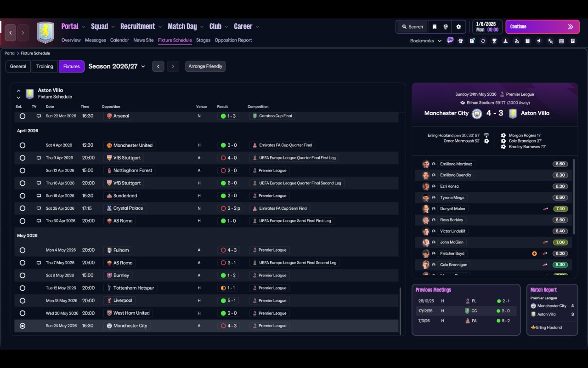Navigate back with the history back arrow
The height and width of the screenshot is (368, 588).
[x=11, y=33]
